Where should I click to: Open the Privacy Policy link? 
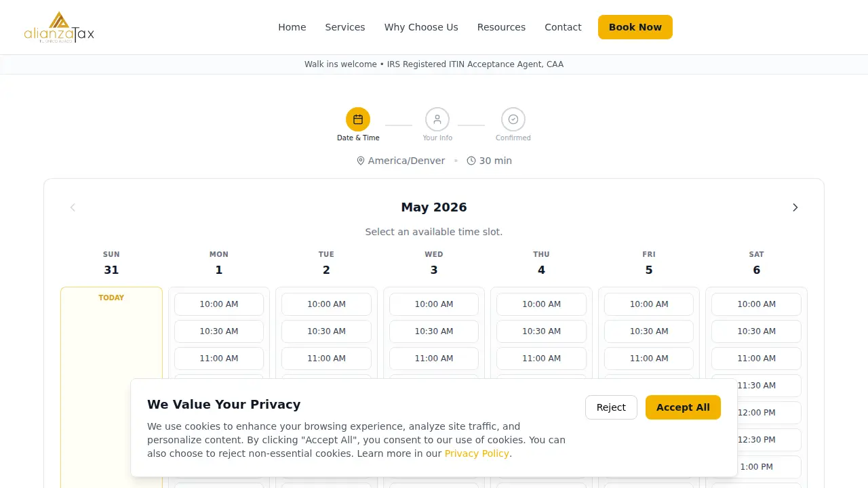tap(477, 453)
